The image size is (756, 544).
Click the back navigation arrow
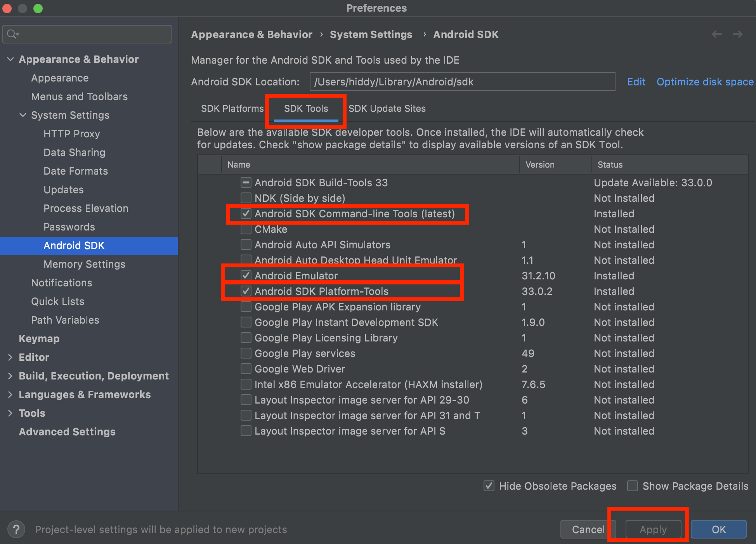(716, 34)
